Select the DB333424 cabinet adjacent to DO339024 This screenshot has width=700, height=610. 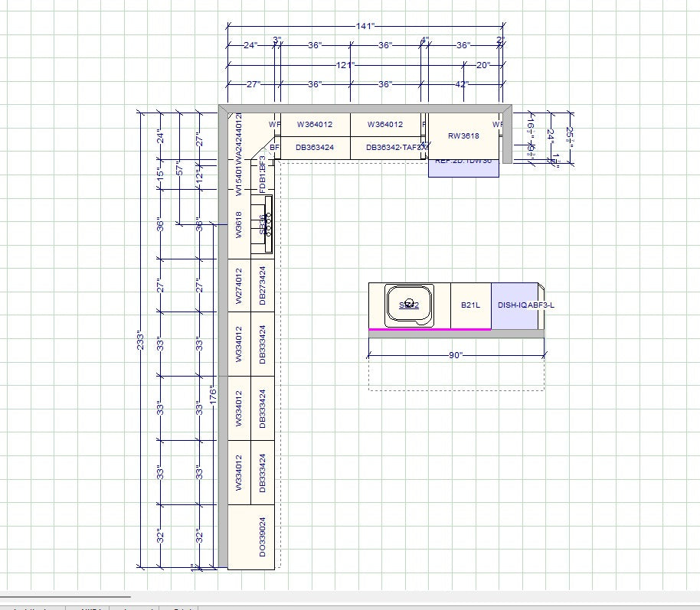263,473
